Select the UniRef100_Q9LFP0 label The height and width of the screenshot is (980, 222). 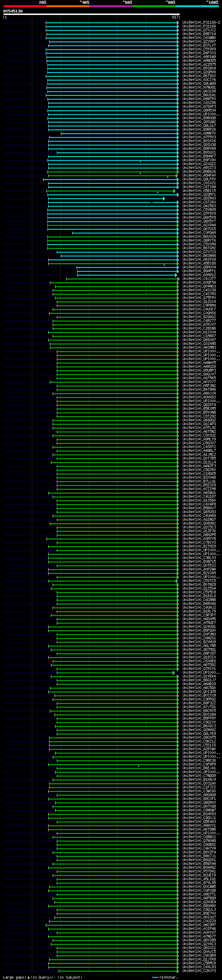coord(199,179)
